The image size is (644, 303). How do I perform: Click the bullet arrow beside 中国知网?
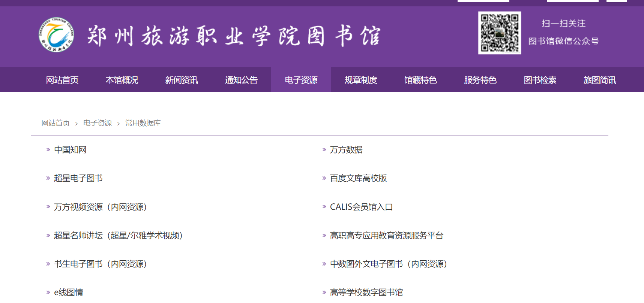click(48, 150)
